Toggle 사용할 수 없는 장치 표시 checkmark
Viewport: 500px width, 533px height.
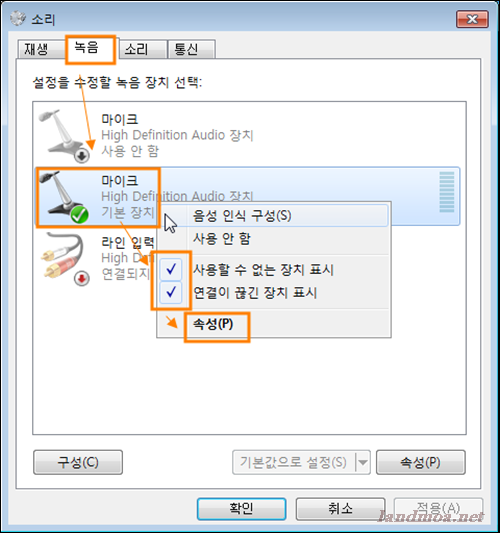coord(171,270)
